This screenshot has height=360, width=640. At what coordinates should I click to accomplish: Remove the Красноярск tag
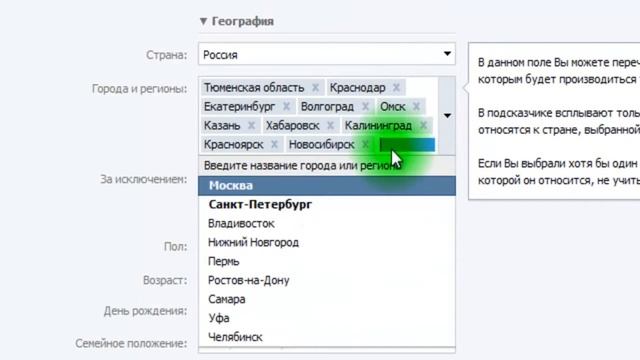pyautogui.click(x=274, y=144)
